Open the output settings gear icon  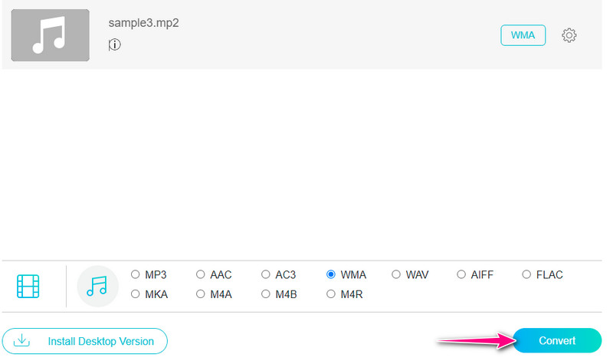[x=569, y=35]
